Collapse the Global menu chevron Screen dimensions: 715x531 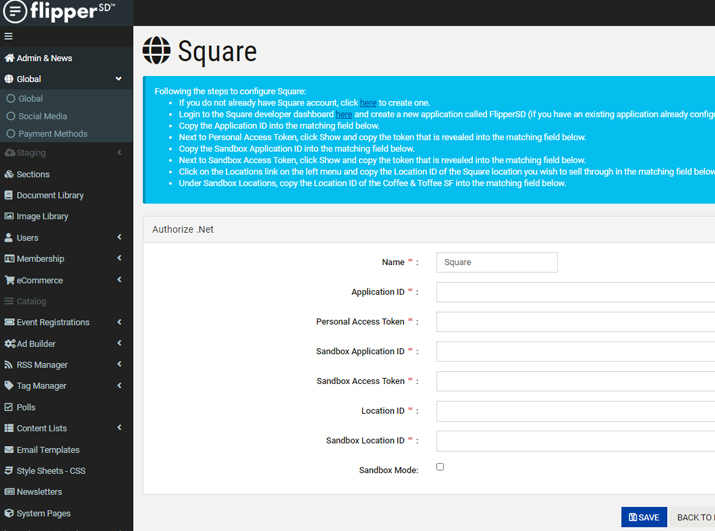119,79
